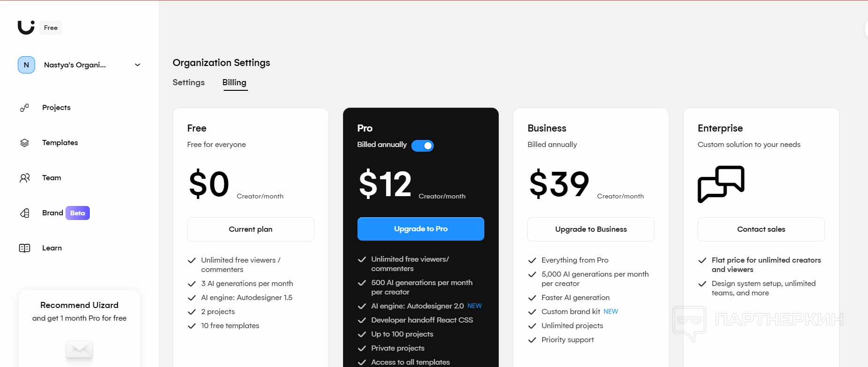This screenshot has width=868, height=367.
Task: Click the Beta badge next to Brand
Action: 78,213
